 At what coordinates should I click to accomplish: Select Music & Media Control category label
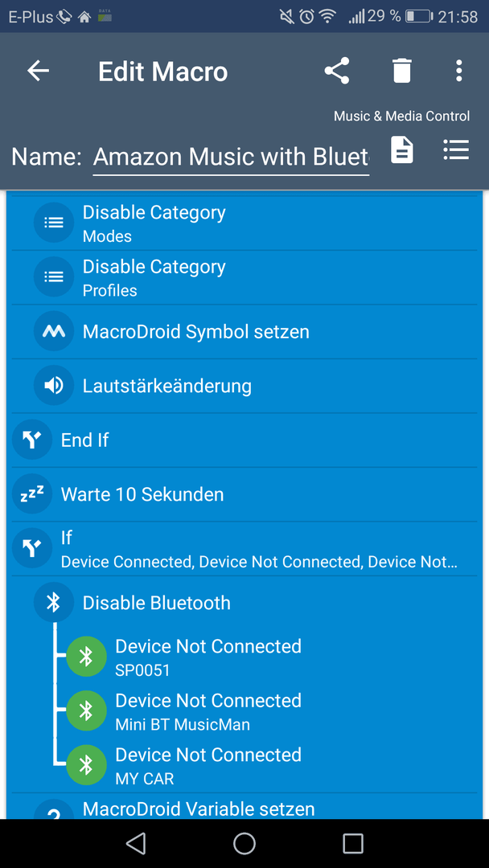click(x=401, y=117)
